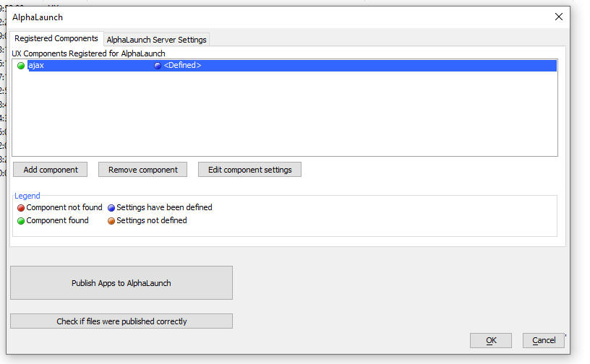Click 'Component not found' legend text
590x364 pixels.
[64, 207]
